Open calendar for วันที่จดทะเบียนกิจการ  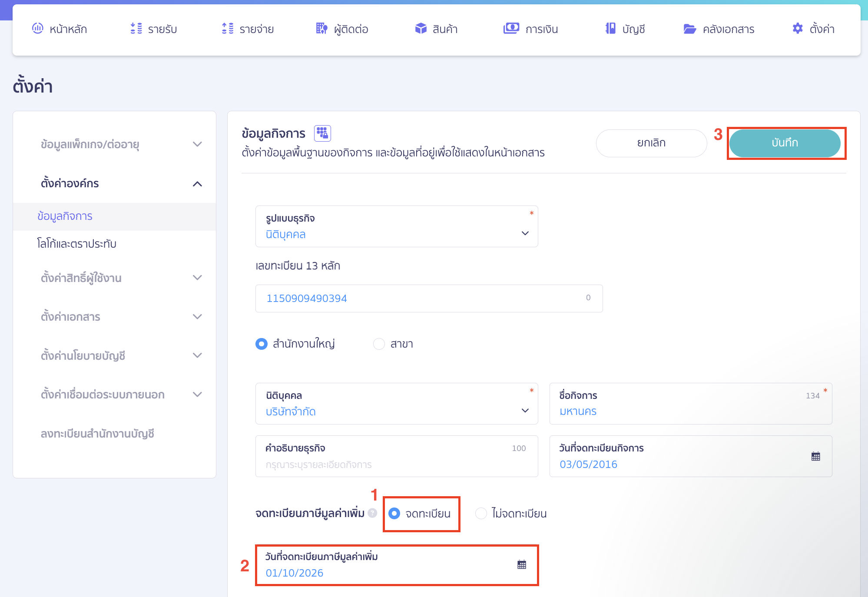(x=815, y=456)
